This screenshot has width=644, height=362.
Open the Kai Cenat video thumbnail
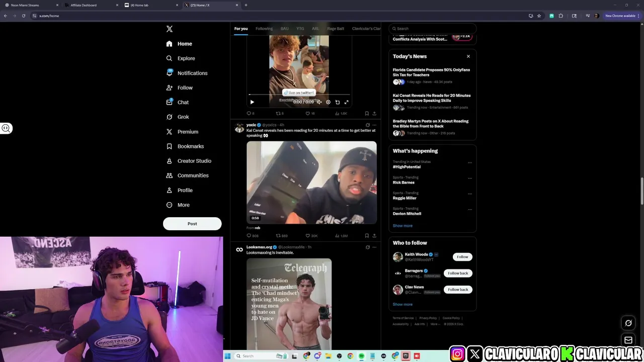point(311,183)
